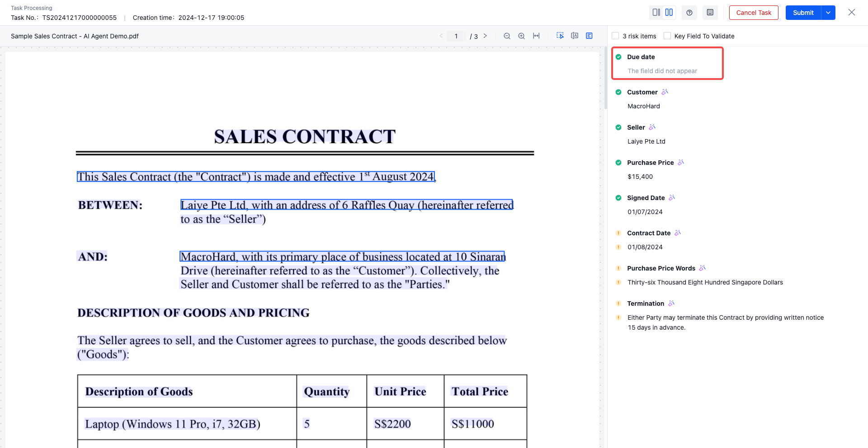Select the Due date field label
The height and width of the screenshot is (448, 868).
coord(641,57)
